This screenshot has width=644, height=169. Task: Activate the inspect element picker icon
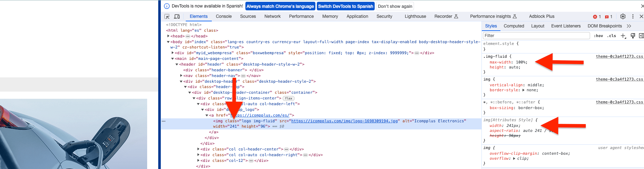(167, 16)
